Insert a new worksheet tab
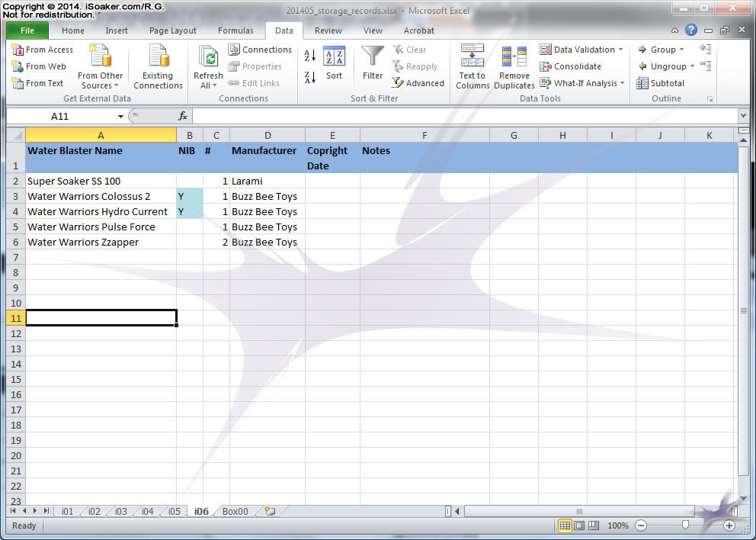This screenshot has width=756, height=540. [270, 512]
